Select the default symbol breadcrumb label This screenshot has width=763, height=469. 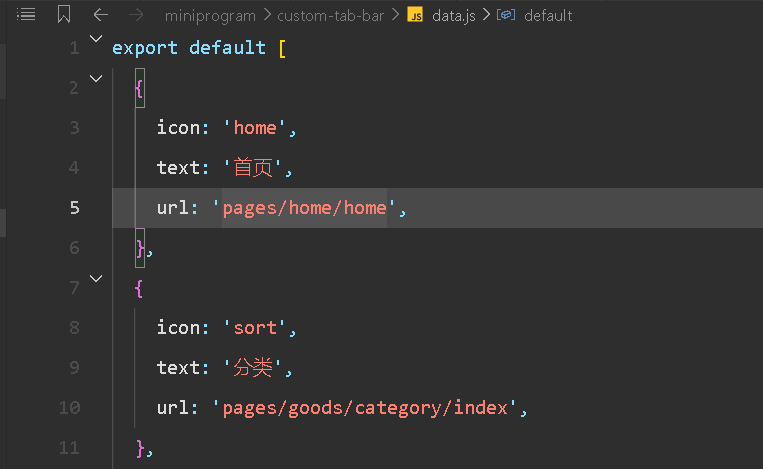(548, 16)
